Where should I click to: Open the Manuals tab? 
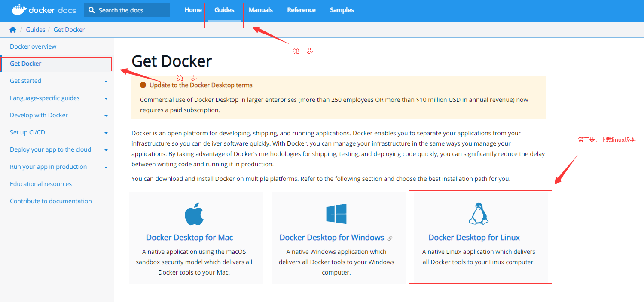pos(261,10)
